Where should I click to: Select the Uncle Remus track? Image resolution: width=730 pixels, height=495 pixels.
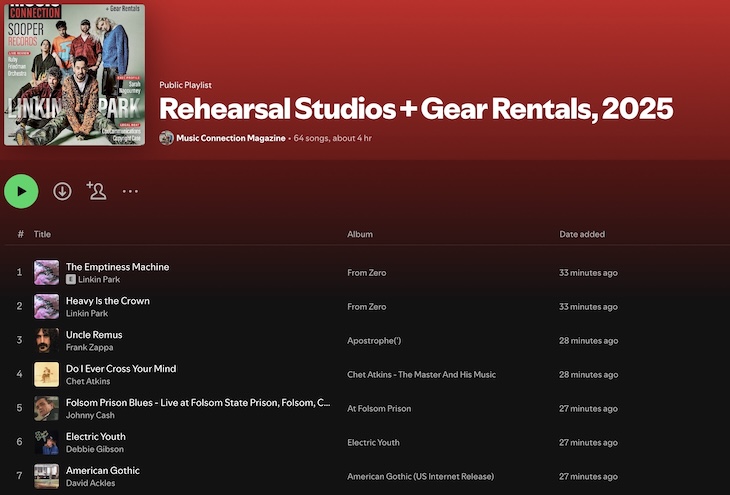(x=94, y=335)
